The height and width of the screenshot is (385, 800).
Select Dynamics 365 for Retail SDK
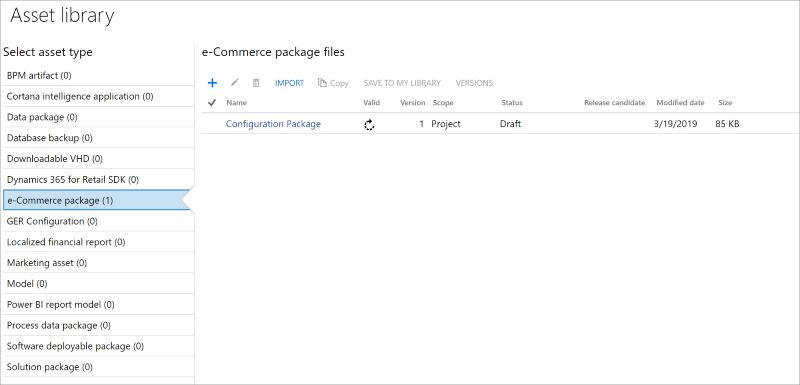97,179
